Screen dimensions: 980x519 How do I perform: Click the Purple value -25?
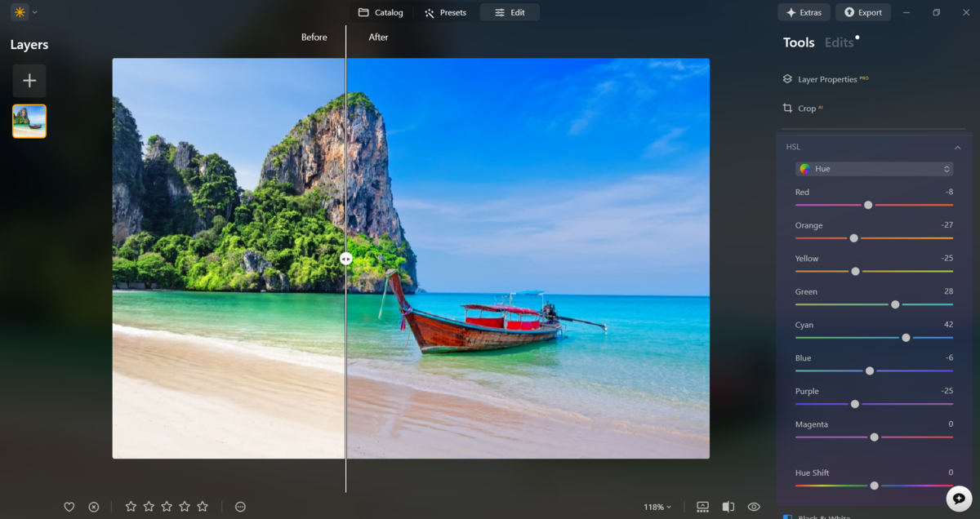click(947, 392)
